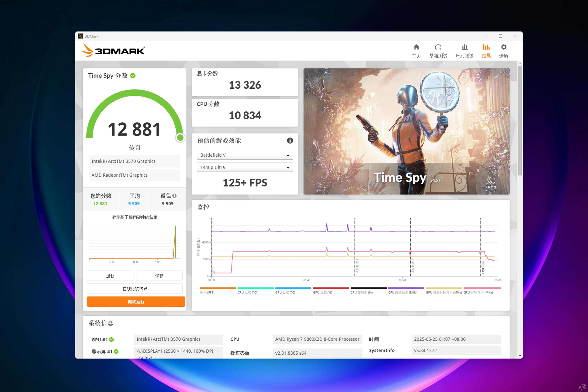Click green check next to 显示屏 #1

(116, 352)
